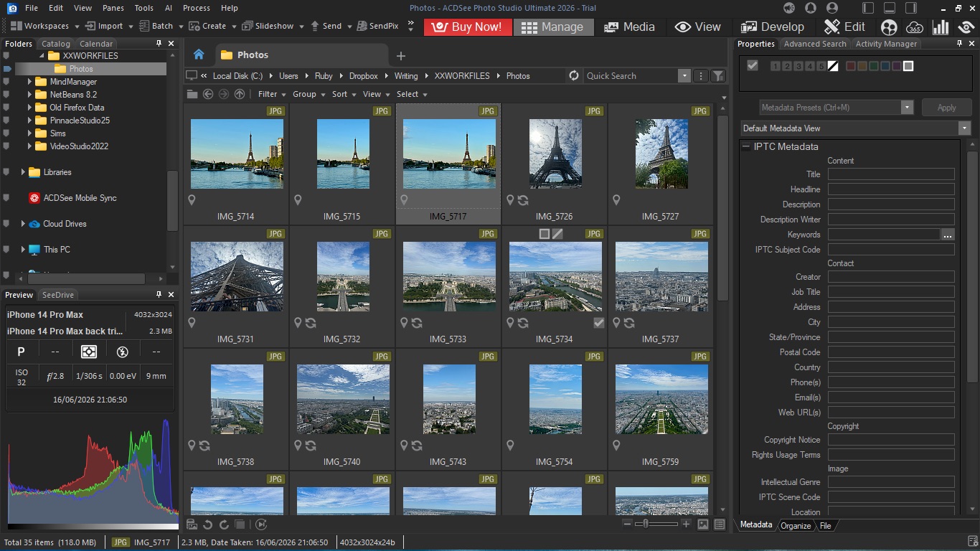Set rating 1 in Properties
The height and width of the screenshot is (551, 980).
(x=776, y=66)
